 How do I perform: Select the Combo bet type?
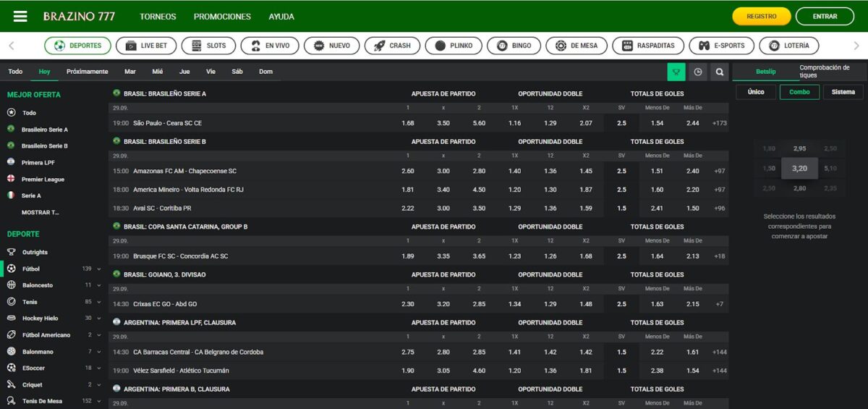pyautogui.click(x=799, y=92)
